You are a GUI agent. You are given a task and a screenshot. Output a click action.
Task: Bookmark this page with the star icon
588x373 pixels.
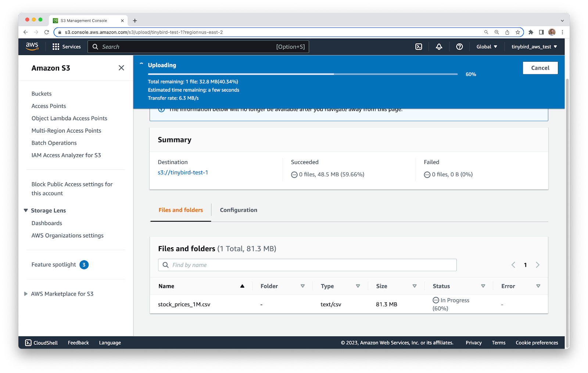point(518,32)
